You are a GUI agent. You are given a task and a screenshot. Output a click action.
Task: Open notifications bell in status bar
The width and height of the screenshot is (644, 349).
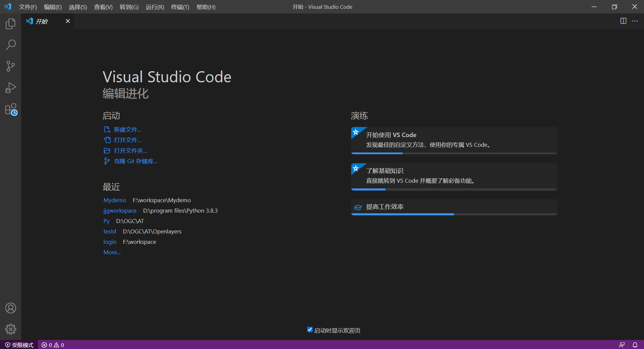tap(635, 345)
